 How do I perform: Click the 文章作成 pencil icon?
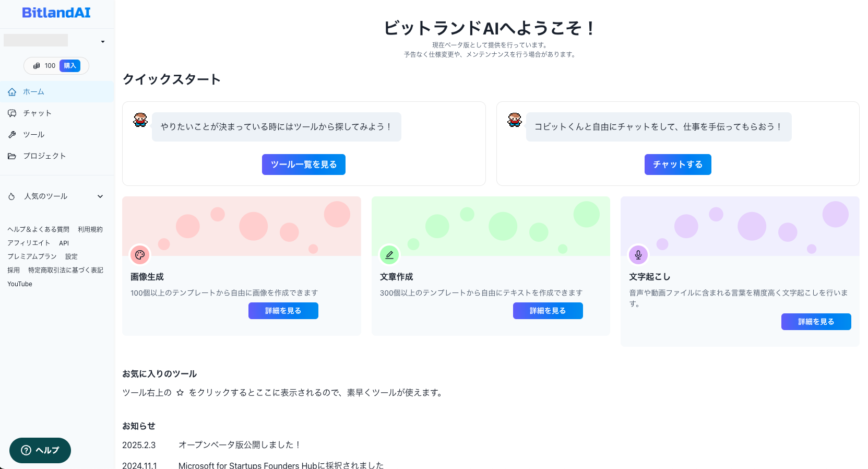click(389, 255)
